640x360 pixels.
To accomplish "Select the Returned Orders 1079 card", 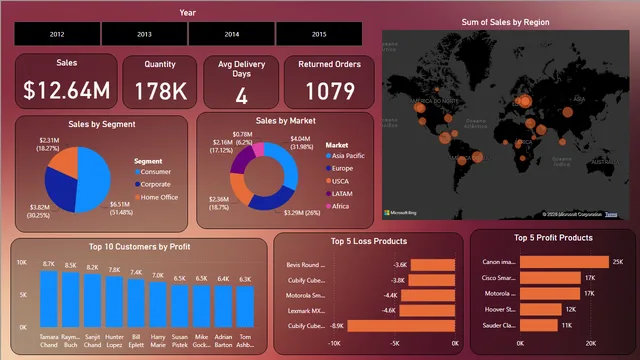I will point(329,82).
